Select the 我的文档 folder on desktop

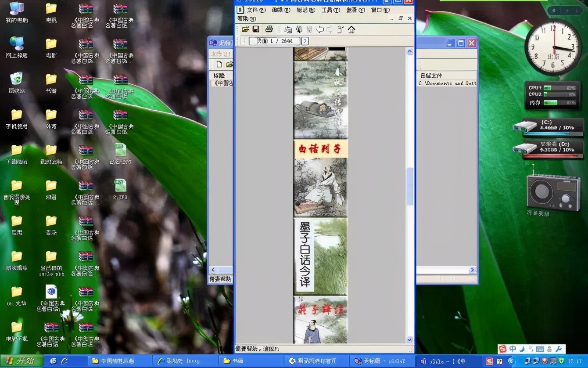tap(51, 155)
